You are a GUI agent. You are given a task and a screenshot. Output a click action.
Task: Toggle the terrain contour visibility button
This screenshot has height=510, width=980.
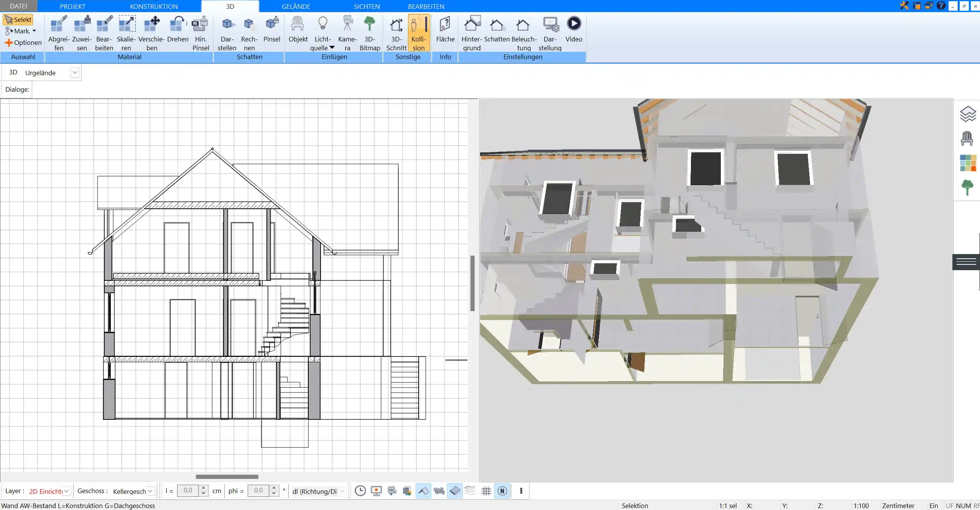pyautogui.click(x=470, y=491)
